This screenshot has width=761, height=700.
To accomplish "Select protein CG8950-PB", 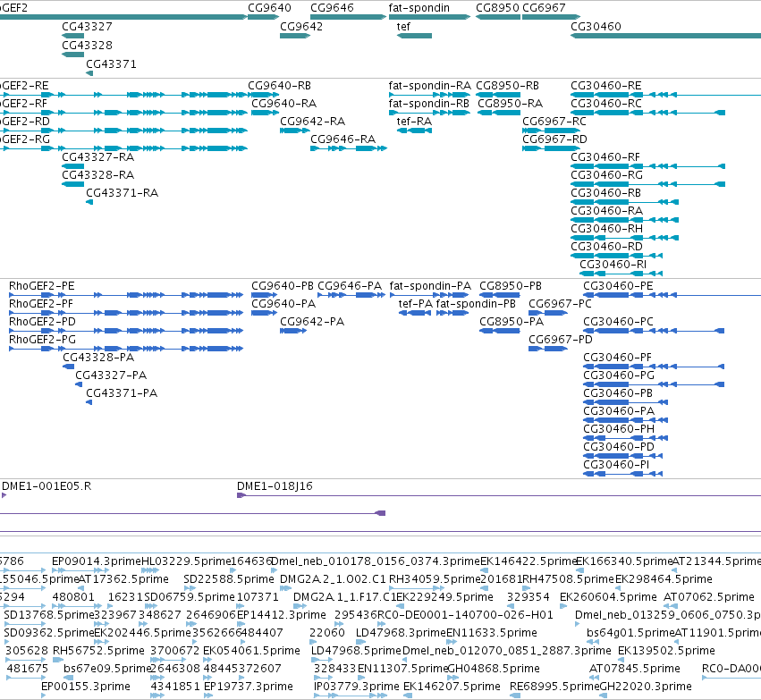I will 511,286.
